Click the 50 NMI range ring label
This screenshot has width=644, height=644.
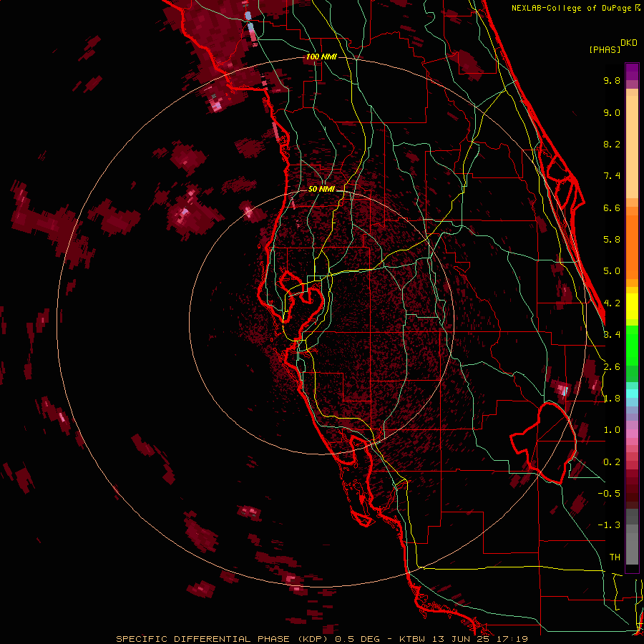pos(321,189)
